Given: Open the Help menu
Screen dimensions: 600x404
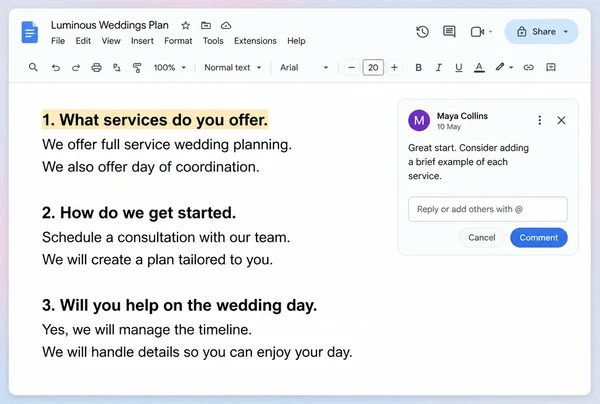Looking at the screenshot, I should pyautogui.click(x=296, y=41).
